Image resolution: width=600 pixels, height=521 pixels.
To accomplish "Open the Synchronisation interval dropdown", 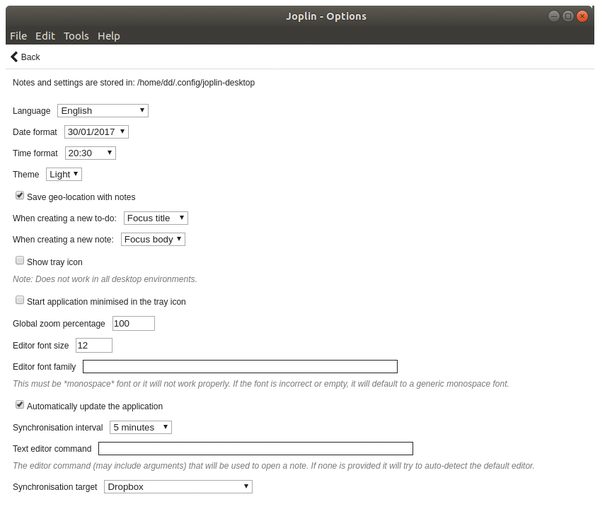I will tap(140, 427).
